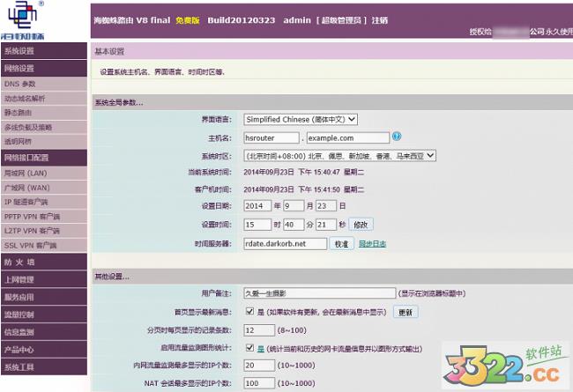Click the rdate.darkorb.net time server field
The height and width of the screenshot is (392, 573).
coord(286,244)
